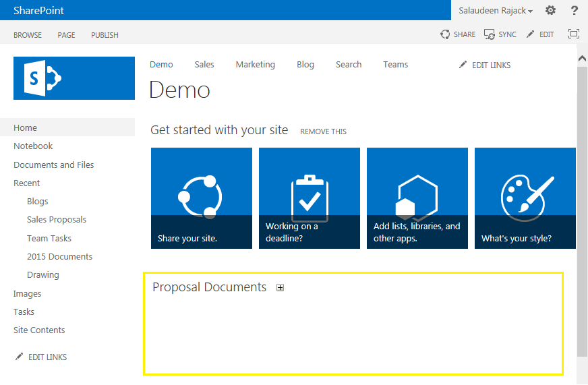Click sidebar EDIT LINKS text
The image size is (588, 385).
(x=48, y=357)
